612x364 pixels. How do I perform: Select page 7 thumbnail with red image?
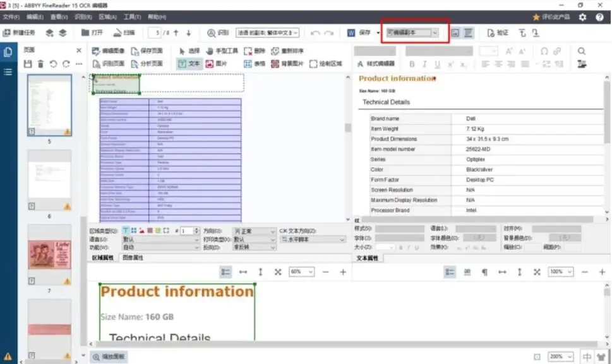pyautogui.click(x=49, y=254)
